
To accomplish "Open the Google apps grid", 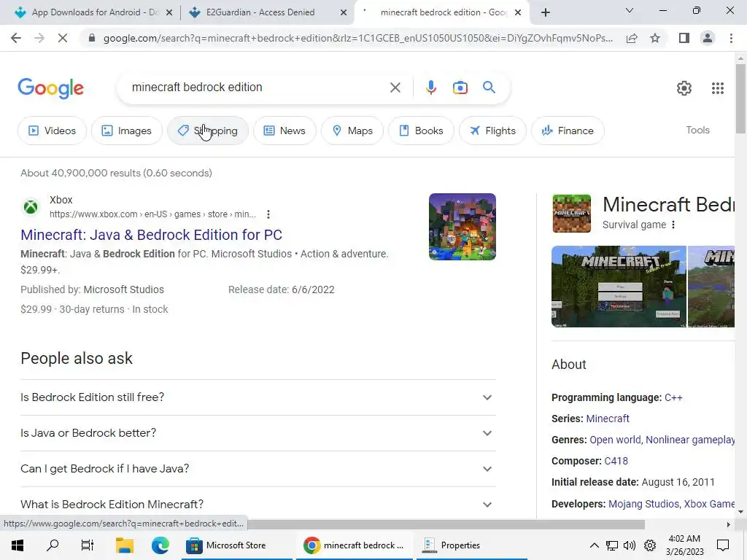I will [x=718, y=88].
